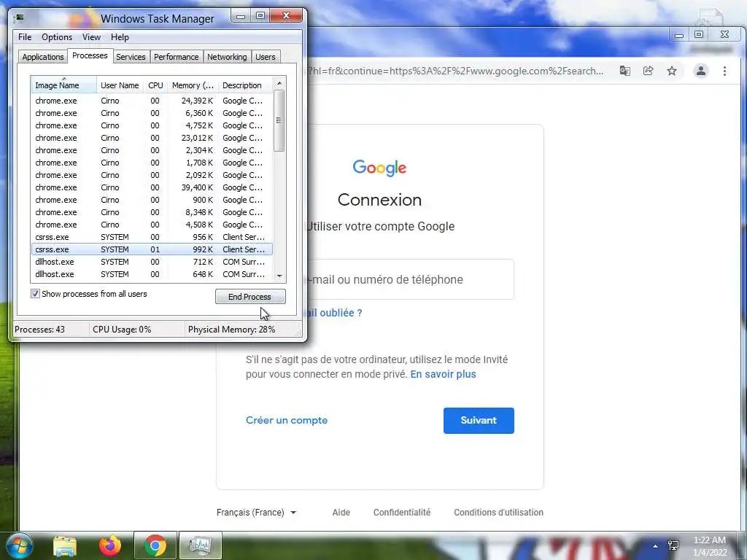Open Chrome's three-dot menu
The width and height of the screenshot is (747, 560).
(724, 71)
